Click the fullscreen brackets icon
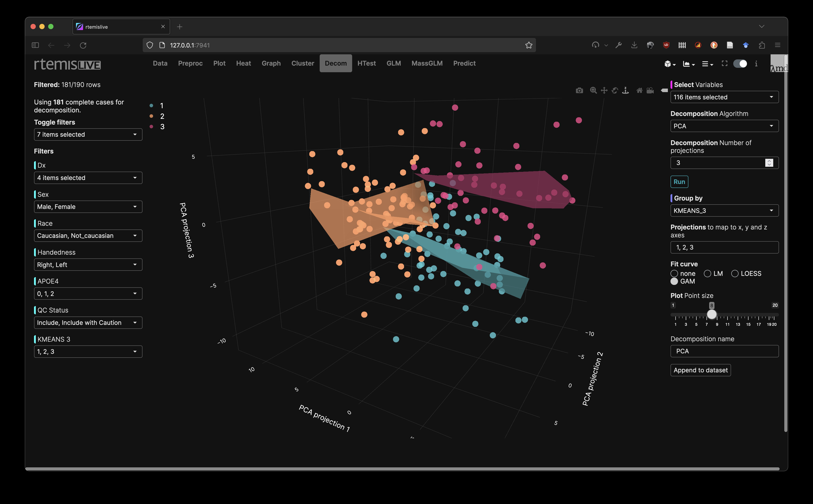 click(725, 63)
